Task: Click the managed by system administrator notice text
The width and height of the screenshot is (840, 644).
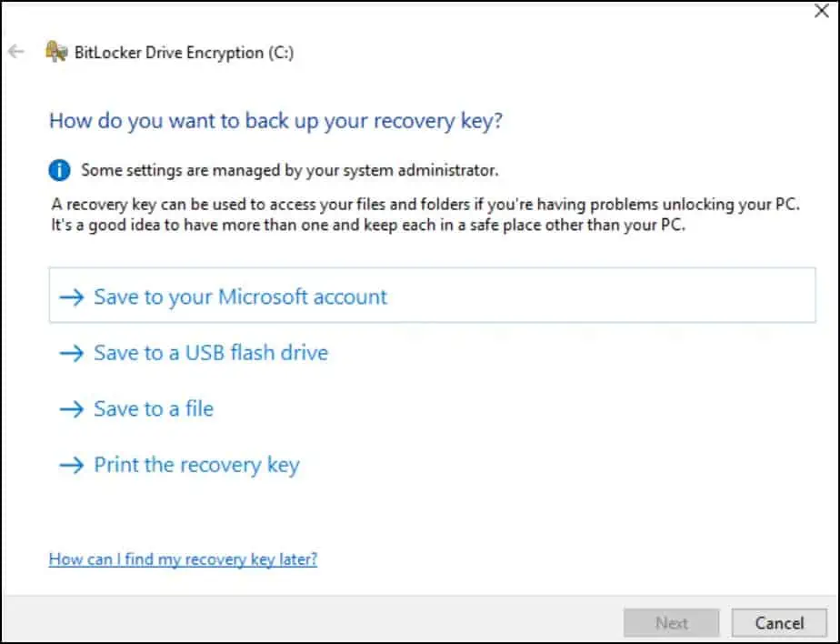Action: [x=290, y=170]
